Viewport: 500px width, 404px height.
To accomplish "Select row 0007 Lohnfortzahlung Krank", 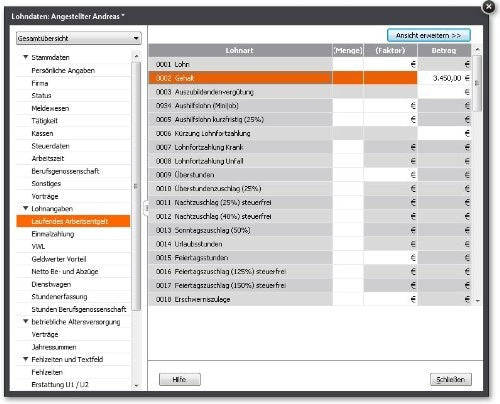I will click(x=310, y=147).
